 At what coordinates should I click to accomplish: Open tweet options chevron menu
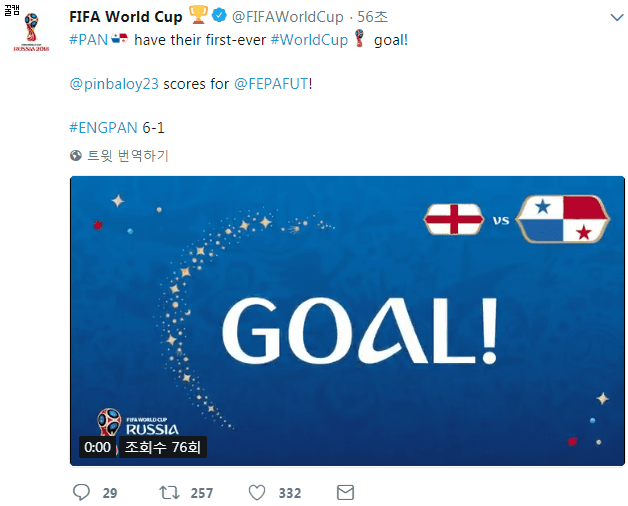click(x=611, y=17)
